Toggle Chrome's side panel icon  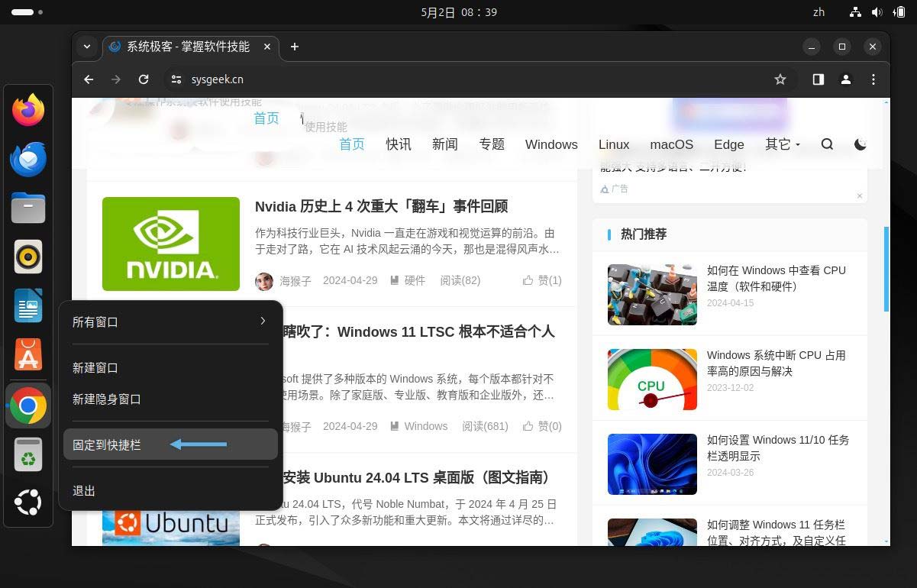click(x=818, y=79)
